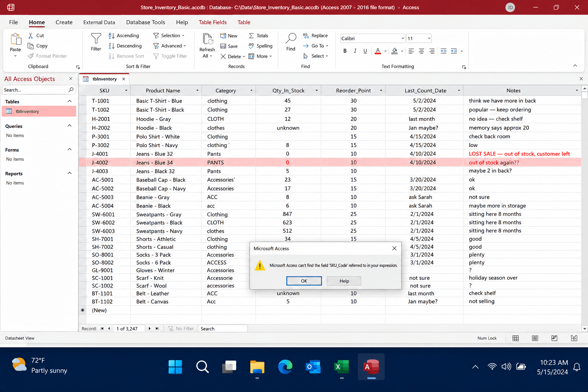Click the current record number box
Screen dimensions: 588x392
(129, 328)
